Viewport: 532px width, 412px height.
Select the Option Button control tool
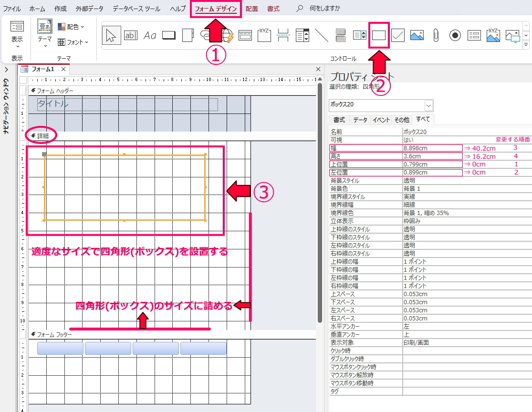[455, 35]
